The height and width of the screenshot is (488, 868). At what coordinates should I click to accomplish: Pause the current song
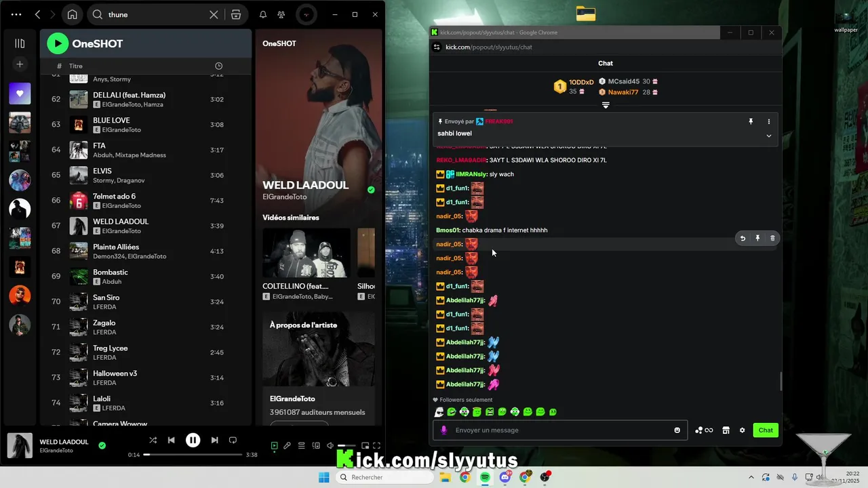pos(193,440)
